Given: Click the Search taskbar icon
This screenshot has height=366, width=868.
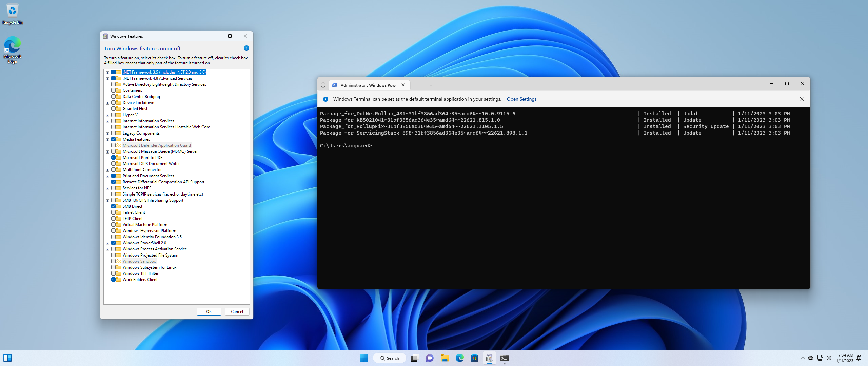Looking at the screenshot, I should point(388,357).
